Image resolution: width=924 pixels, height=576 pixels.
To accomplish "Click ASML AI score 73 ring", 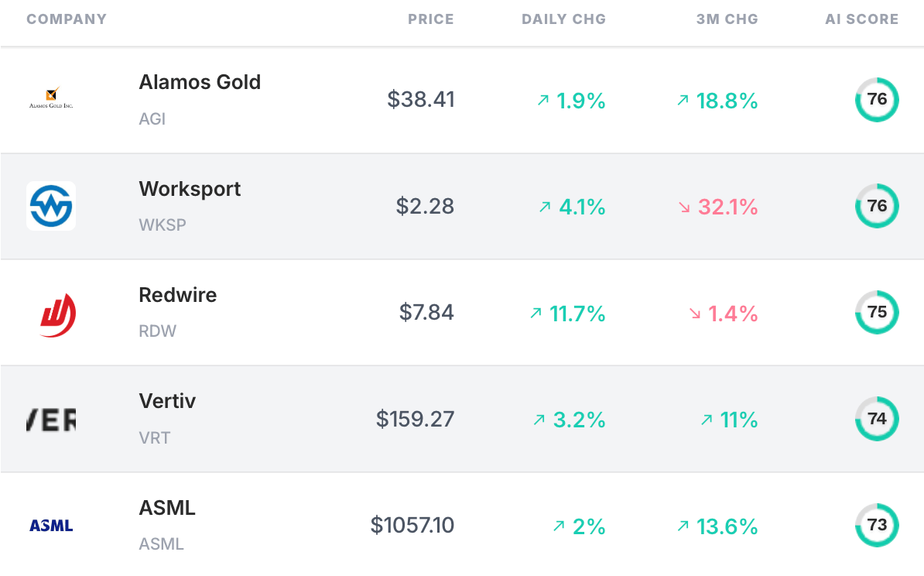I will tap(877, 526).
